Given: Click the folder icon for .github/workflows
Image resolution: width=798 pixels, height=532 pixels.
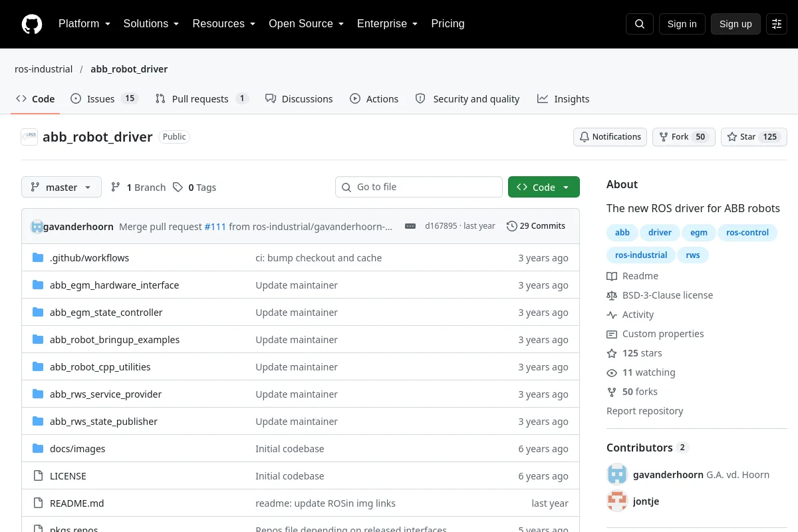Looking at the screenshot, I should [38, 258].
